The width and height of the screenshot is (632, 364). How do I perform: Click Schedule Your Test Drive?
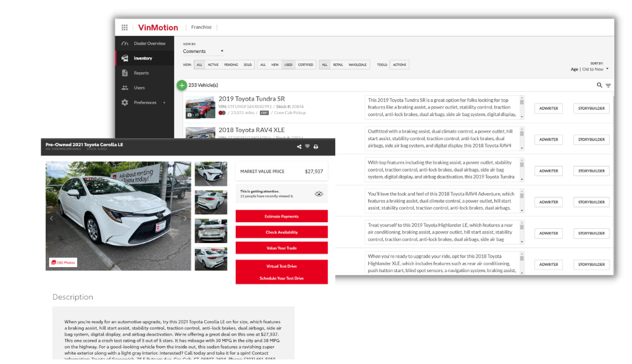click(281, 278)
